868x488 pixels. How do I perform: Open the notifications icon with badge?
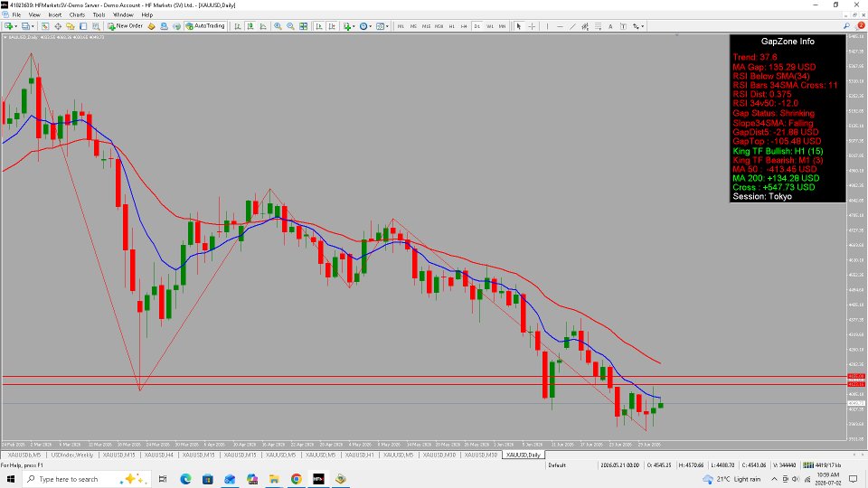click(860, 26)
